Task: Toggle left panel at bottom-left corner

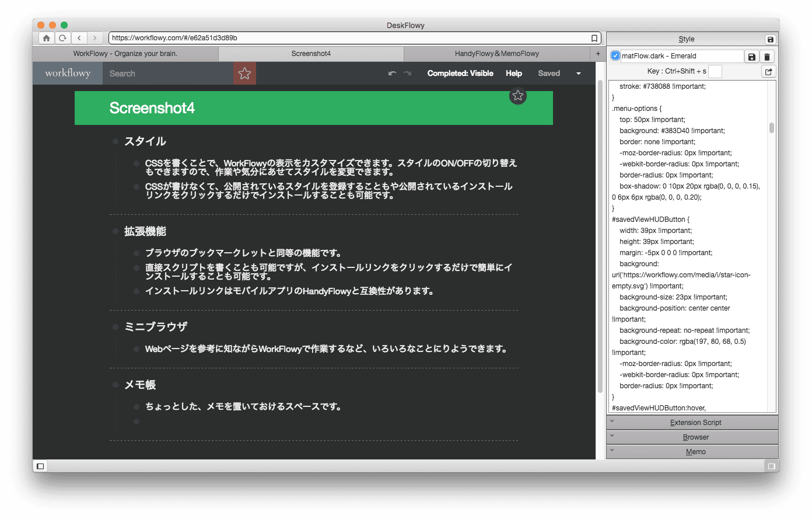Action: click(x=40, y=466)
